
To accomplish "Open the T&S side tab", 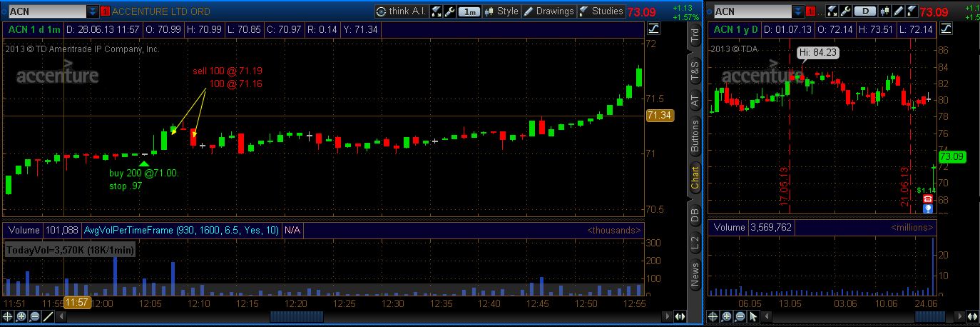I will [695, 70].
